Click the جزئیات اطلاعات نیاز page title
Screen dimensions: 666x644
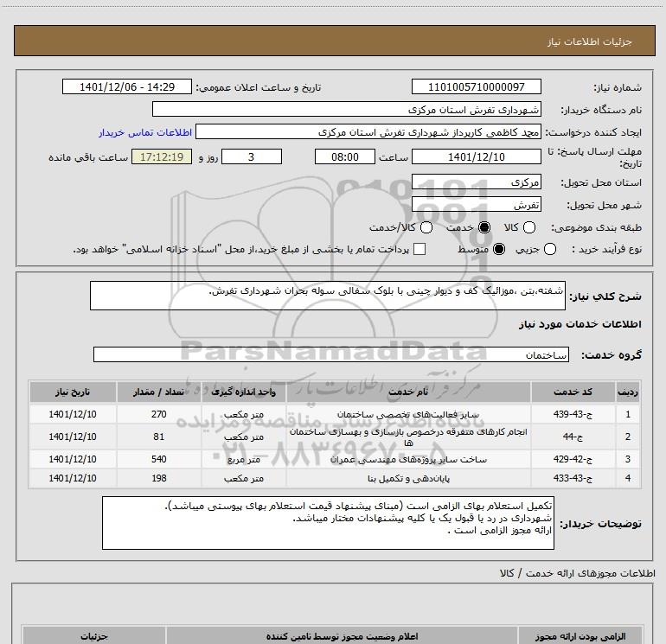[590, 41]
